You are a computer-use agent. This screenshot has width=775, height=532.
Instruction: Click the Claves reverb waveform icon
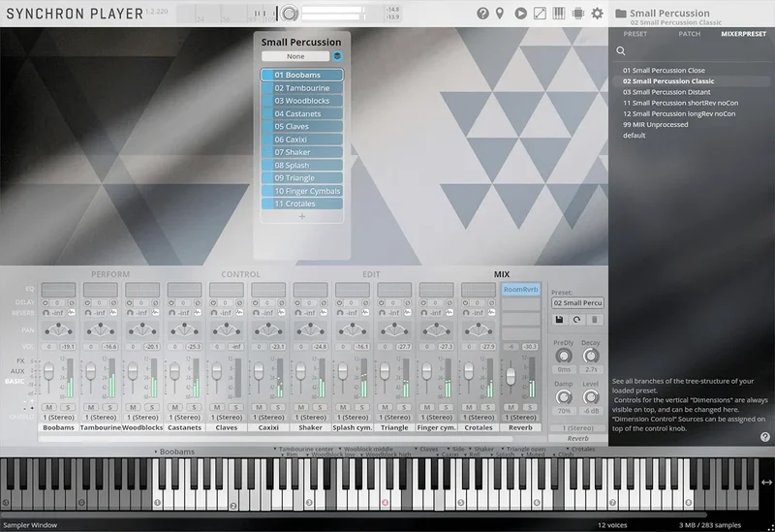[x=239, y=312]
